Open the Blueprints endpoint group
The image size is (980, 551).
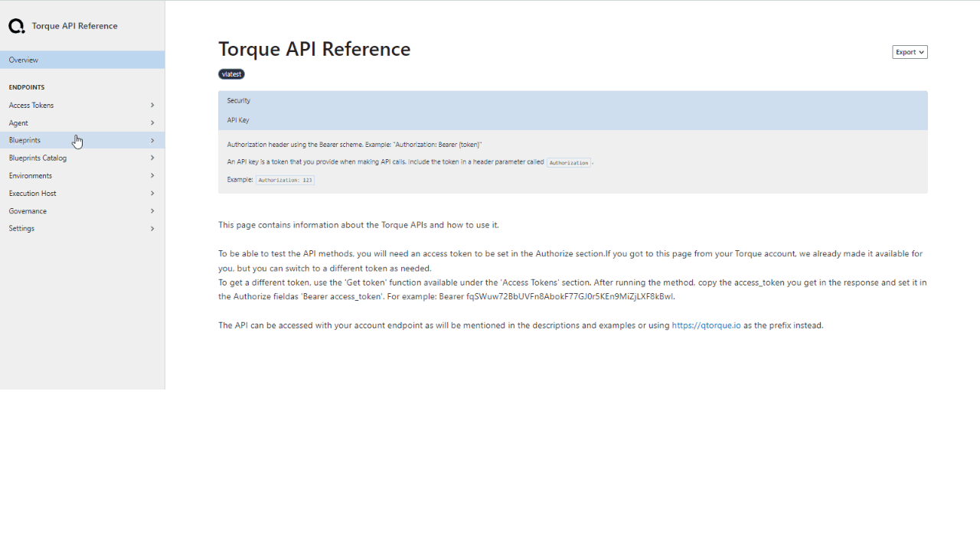coord(82,140)
